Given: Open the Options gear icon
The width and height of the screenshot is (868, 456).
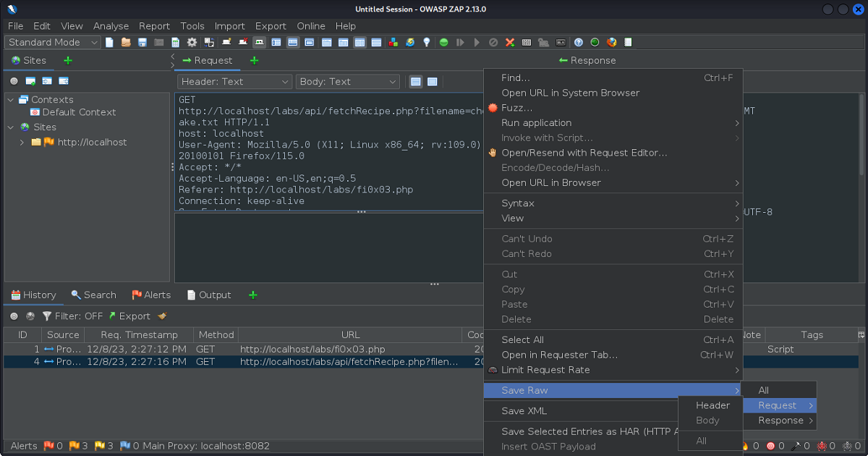Looking at the screenshot, I should tap(192, 43).
